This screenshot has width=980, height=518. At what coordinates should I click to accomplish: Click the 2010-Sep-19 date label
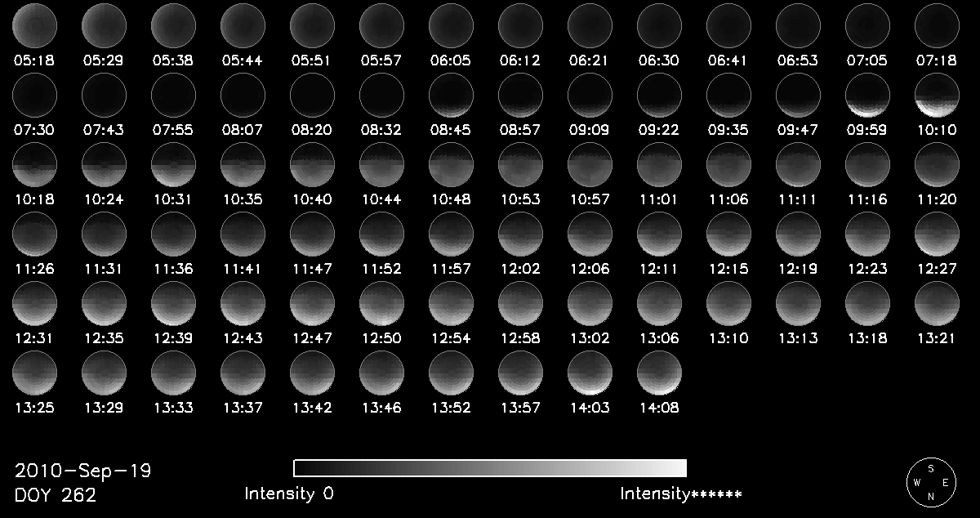82,471
